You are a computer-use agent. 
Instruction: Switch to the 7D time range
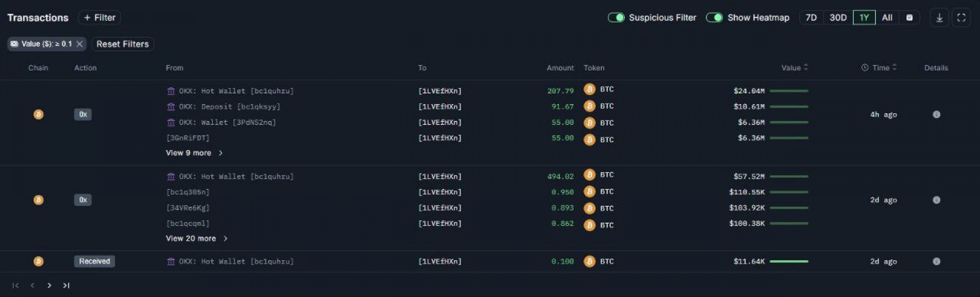(x=811, y=18)
